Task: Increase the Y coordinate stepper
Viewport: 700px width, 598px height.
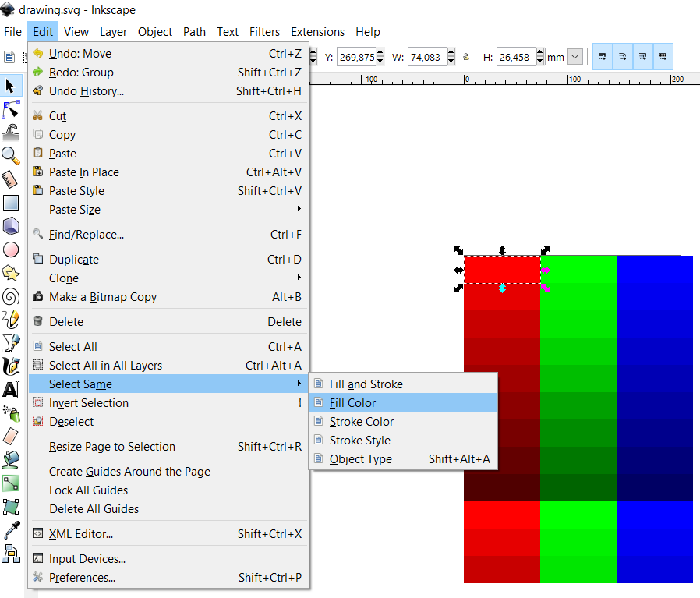Action: coord(380,53)
